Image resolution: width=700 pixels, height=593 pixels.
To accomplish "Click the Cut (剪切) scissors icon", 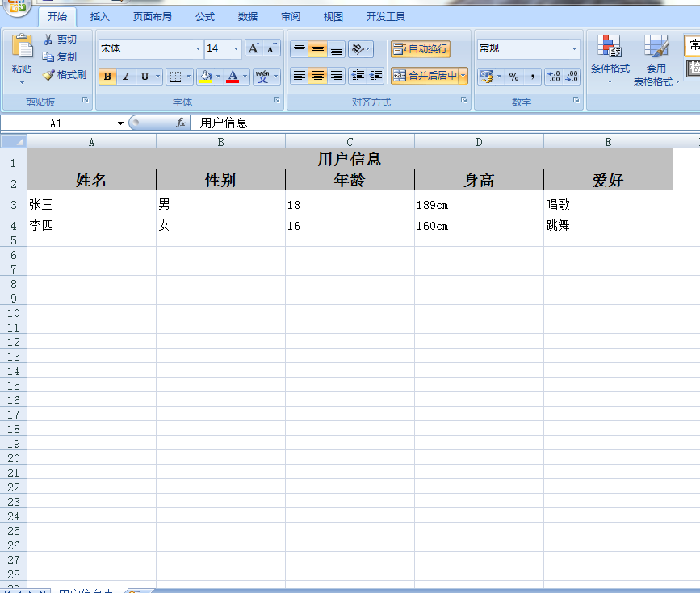I will click(48, 40).
